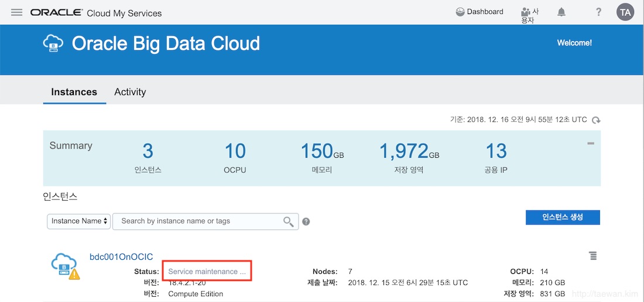The image size is (644, 302).
Task: Open the Instance Name filter dropdown
Action: pos(79,221)
